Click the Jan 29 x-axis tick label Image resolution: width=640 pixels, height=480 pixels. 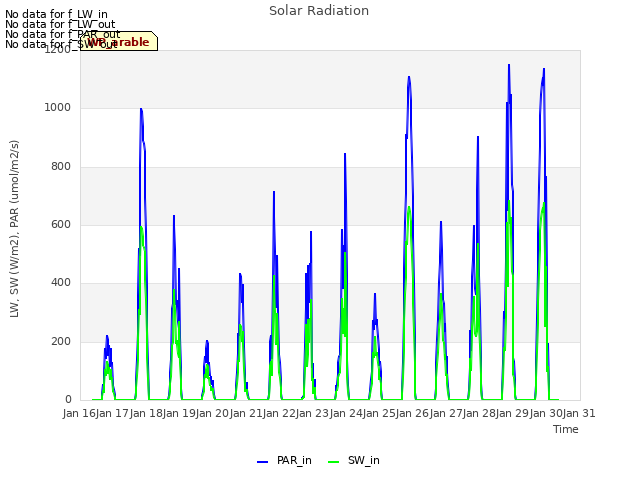coord(513,413)
